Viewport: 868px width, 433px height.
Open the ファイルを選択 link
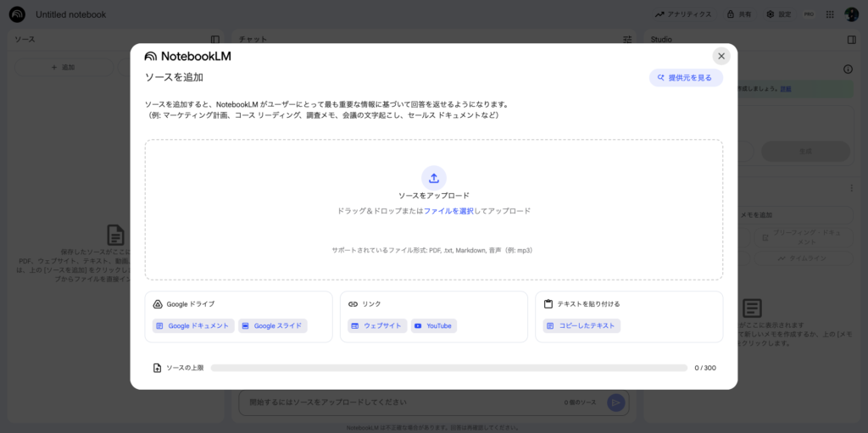tap(448, 211)
